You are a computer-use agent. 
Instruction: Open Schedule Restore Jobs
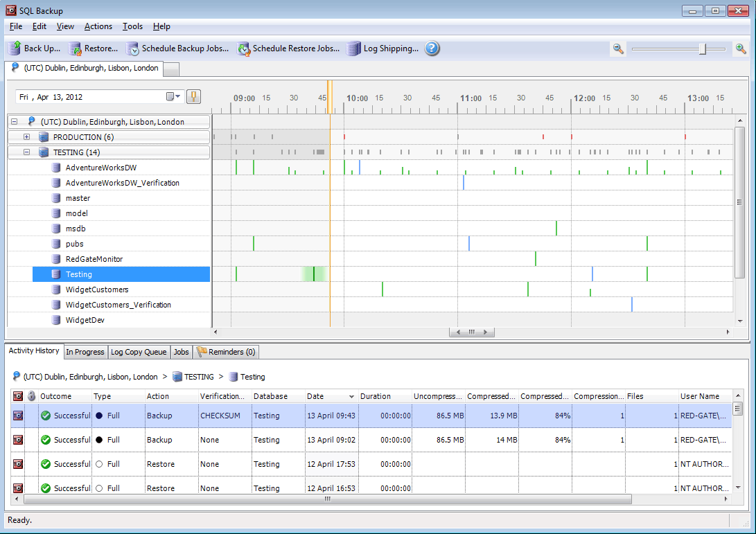(x=288, y=48)
